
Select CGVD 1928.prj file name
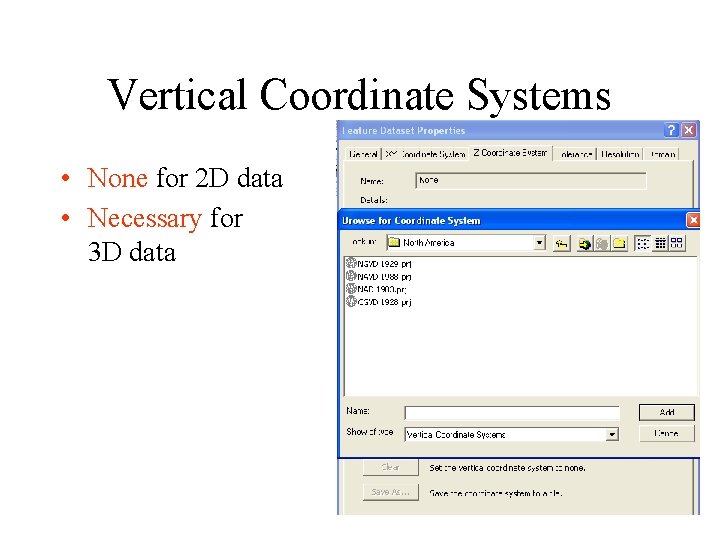[384, 302]
